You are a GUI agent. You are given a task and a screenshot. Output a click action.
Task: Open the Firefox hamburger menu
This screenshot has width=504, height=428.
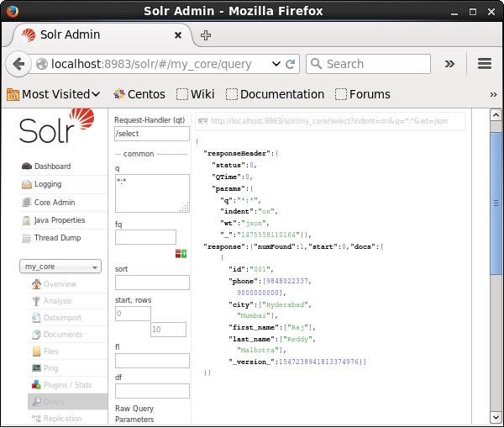click(484, 64)
